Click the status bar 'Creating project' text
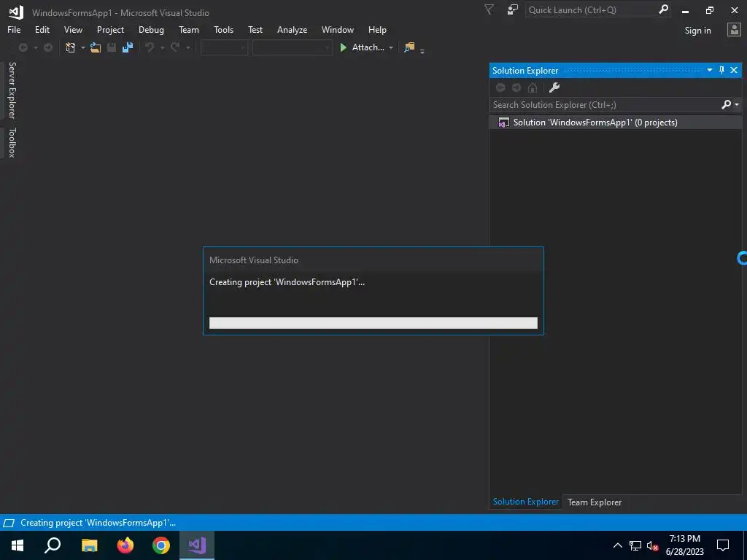This screenshot has width=747, height=560. 98,522
